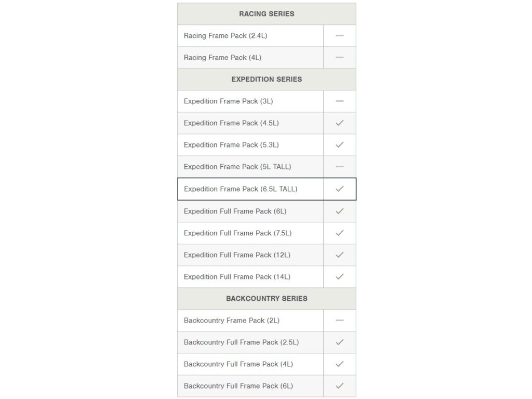The width and height of the screenshot is (532, 399).
Task: Click the Expedition Series section header
Action: 267,79
